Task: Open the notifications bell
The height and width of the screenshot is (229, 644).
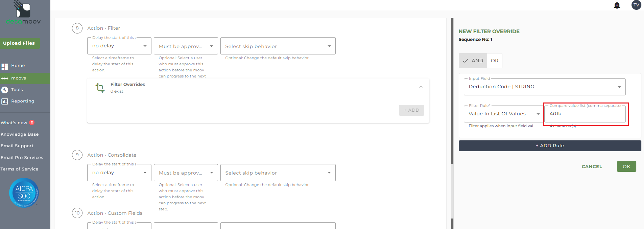Action: coord(617,5)
